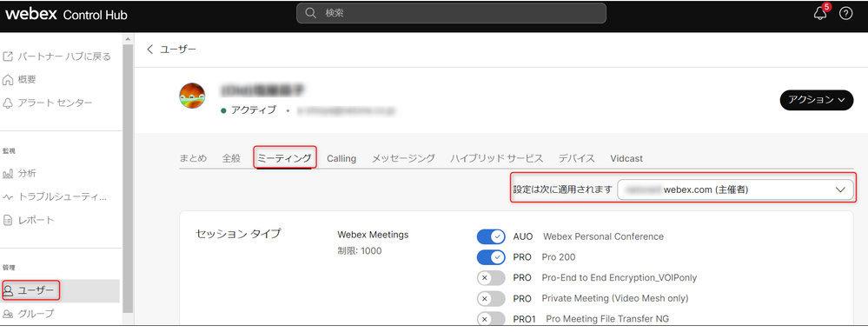Select the ミーティング tab
This screenshot has height=332, width=868.
(x=284, y=158)
